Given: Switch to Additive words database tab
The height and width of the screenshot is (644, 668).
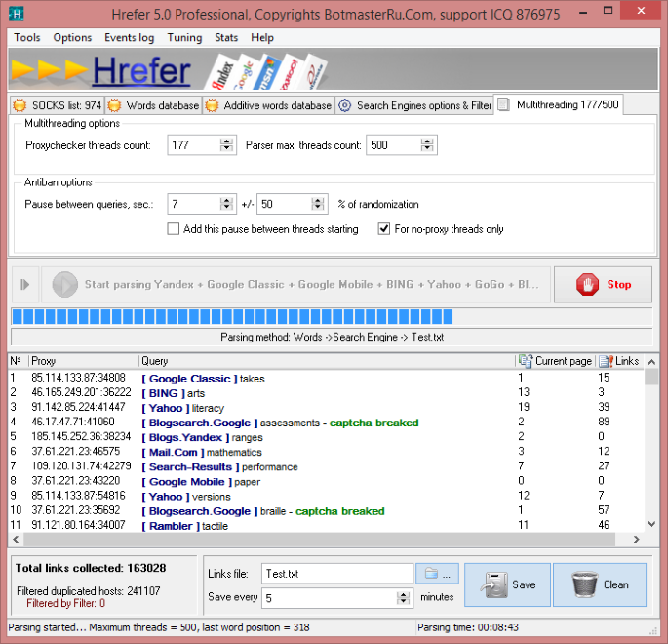Looking at the screenshot, I should 268,105.
